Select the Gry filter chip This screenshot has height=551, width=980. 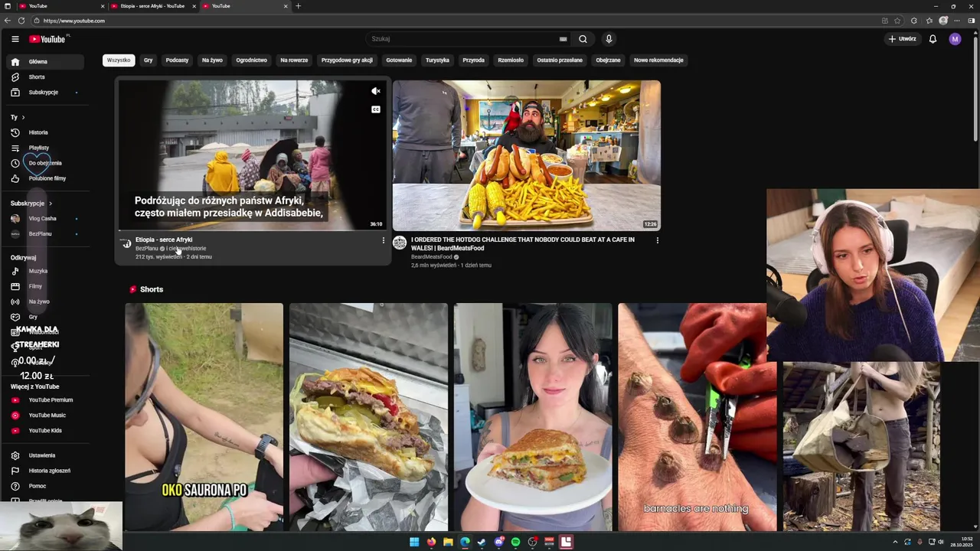(149, 60)
